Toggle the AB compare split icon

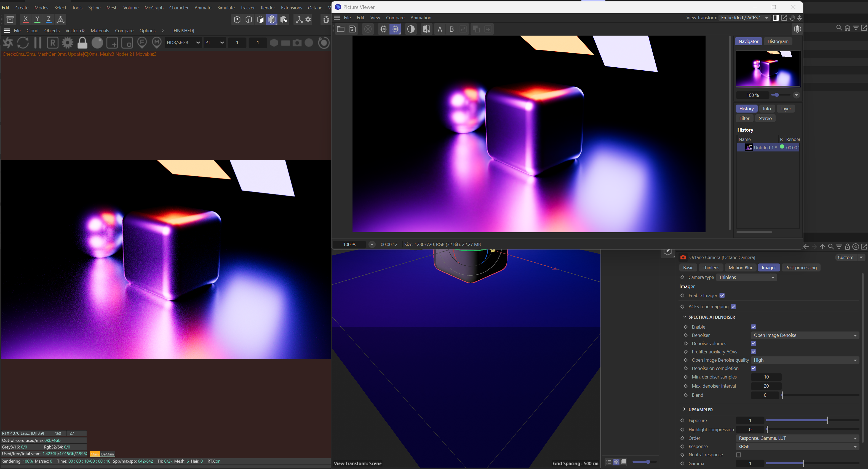coord(426,29)
